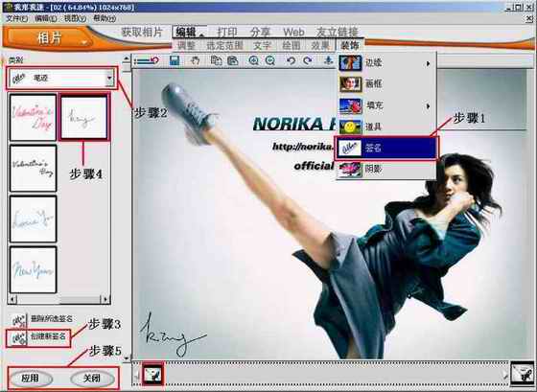Click signature list left scroll arrow
Image resolution: width=537 pixels, height=392 pixels.
pyautogui.click(x=12, y=300)
